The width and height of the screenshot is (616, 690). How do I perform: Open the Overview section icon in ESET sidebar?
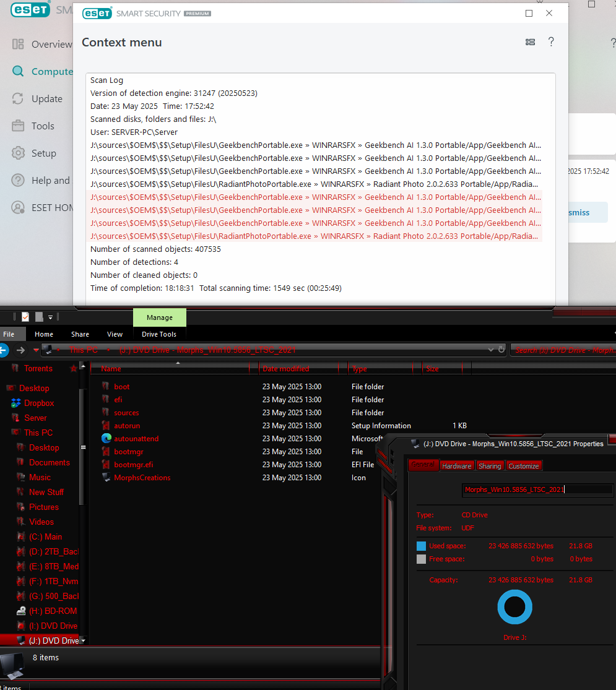click(18, 44)
